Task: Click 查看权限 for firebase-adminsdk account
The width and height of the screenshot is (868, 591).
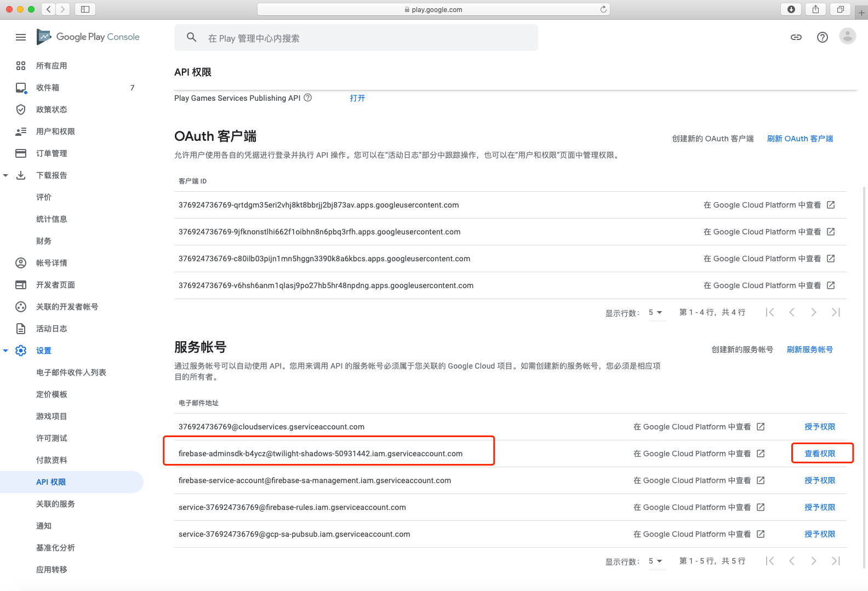Action: [820, 454]
